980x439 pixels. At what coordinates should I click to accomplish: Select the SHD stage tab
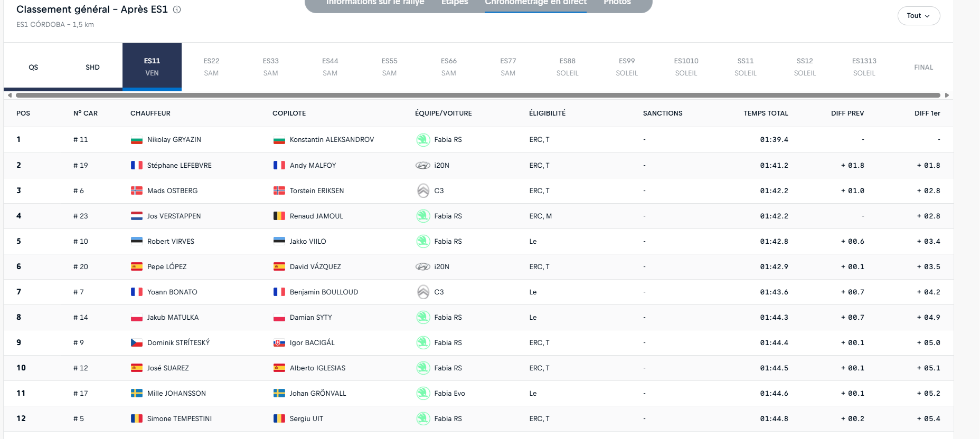tap(92, 67)
